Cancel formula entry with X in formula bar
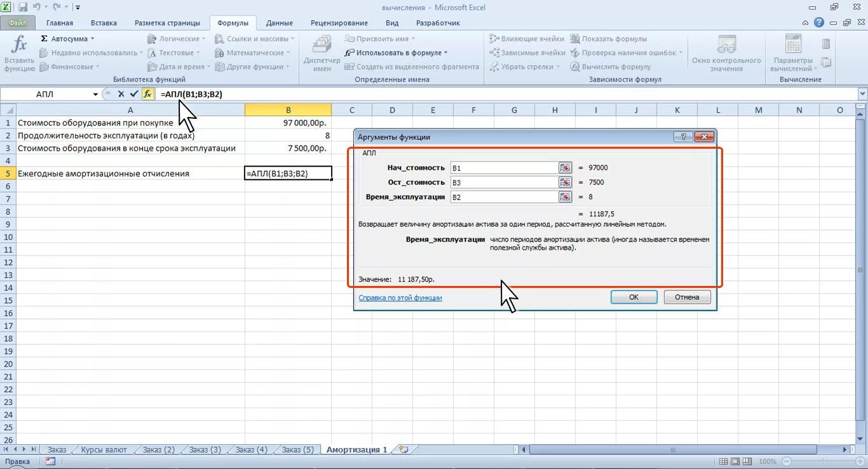 (121, 94)
